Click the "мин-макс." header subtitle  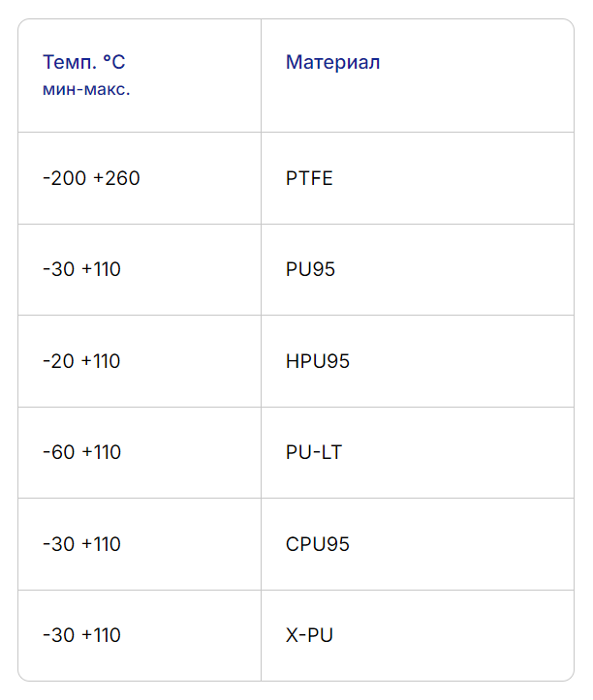point(86,89)
